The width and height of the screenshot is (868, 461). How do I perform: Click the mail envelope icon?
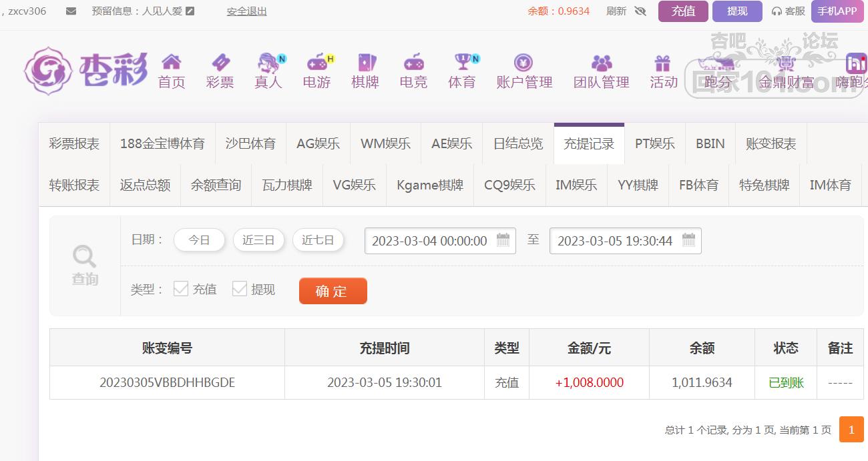click(x=71, y=11)
